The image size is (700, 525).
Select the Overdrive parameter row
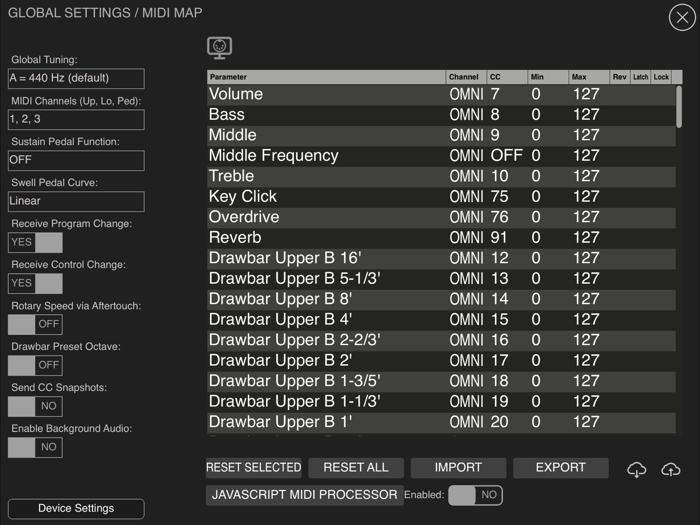click(x=441, y=217)
